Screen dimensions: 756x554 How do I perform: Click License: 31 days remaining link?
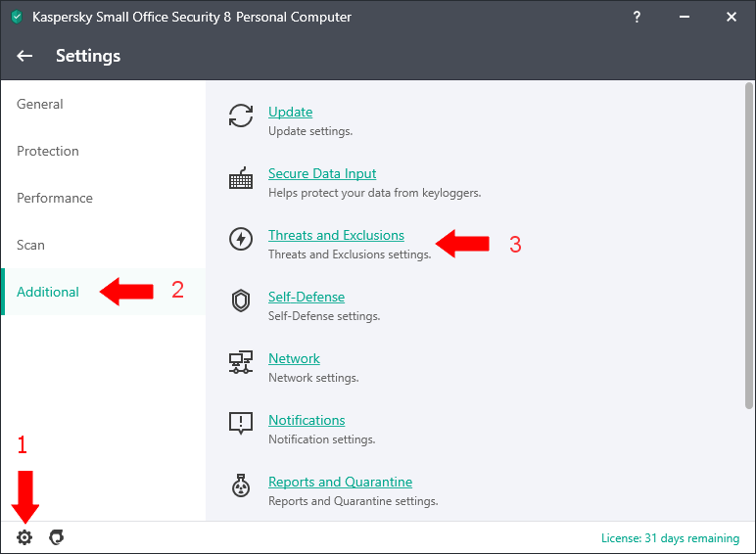tap(670, 538)
